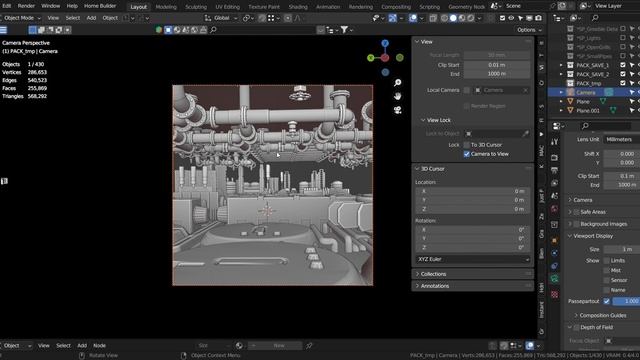Click the pan hand icon in viewport
The height and width of the screenshot is (360, 640).
(398, 96)
